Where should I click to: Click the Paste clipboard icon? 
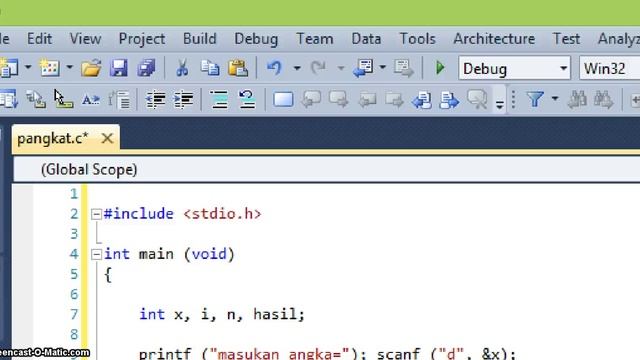238,68
